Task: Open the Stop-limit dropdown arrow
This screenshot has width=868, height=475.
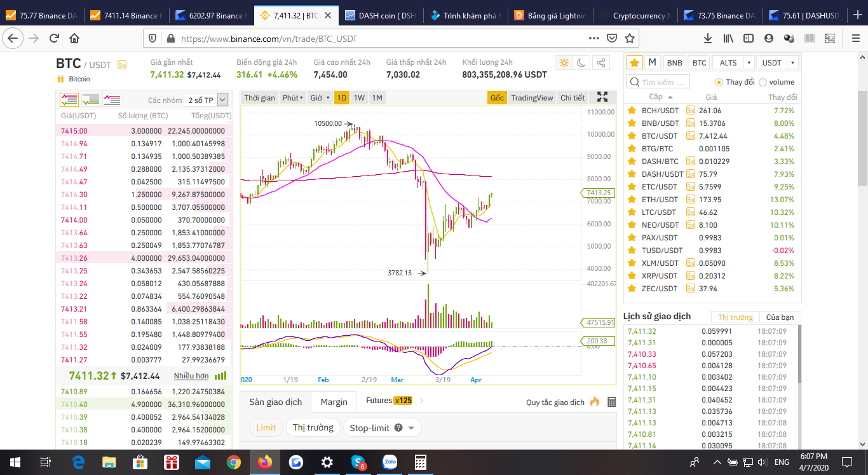Action: (410, 428)
